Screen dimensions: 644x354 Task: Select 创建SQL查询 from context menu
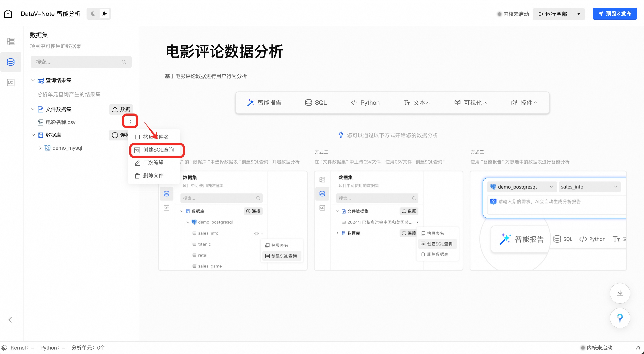point(158,150)
